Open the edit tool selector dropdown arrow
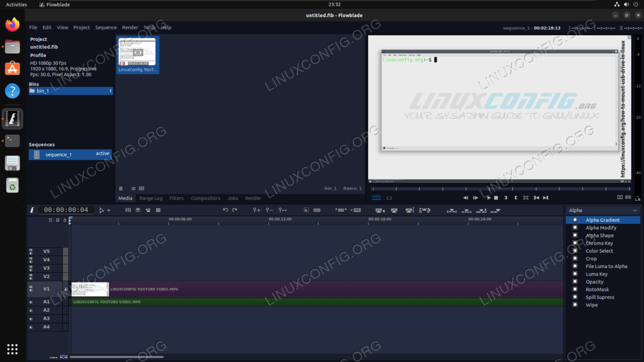Screen dimensions: 644x362 coord(109,211)
